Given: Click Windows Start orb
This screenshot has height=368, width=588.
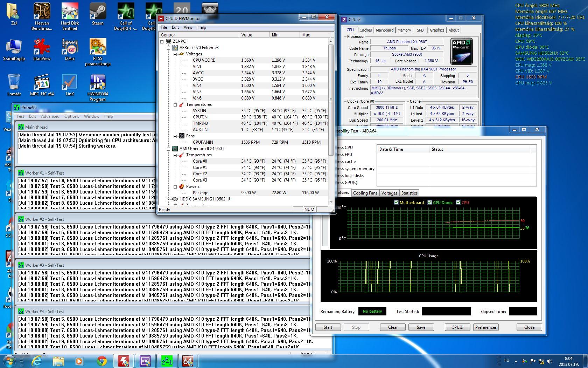Looking at the screenshot, I should (9, 361).
